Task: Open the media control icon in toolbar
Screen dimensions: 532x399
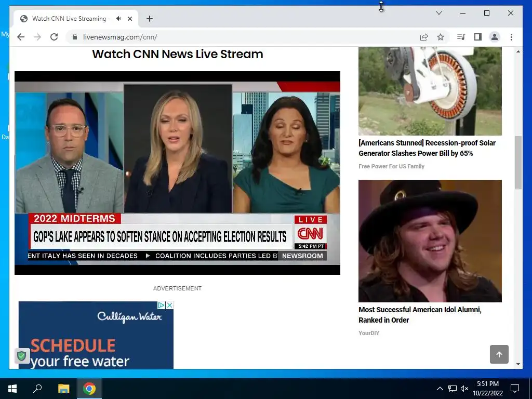Action: [x=461, y=37]
